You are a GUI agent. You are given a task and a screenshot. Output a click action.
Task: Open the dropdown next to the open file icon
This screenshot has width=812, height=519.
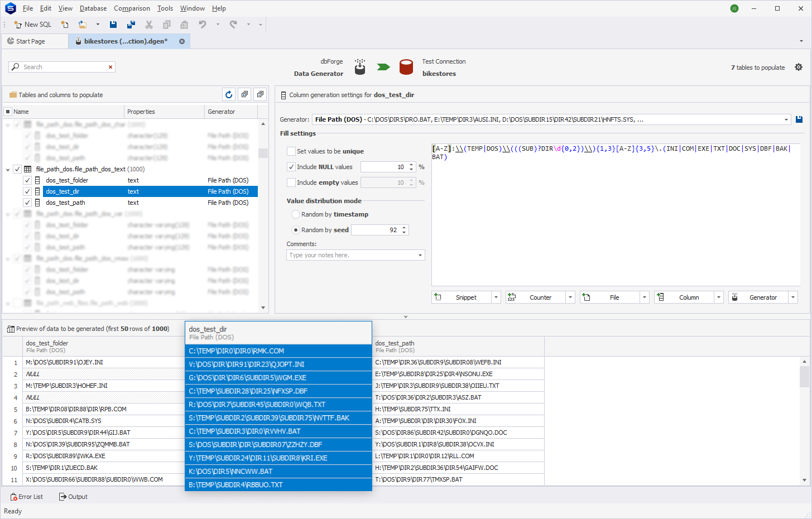pos(98,25)
